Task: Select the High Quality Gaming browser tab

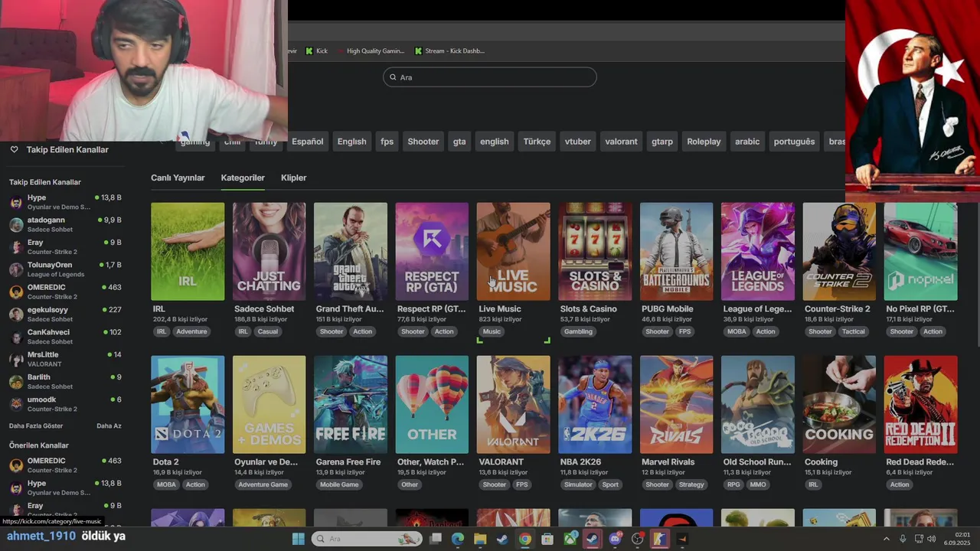Action: tap(371, 51)
